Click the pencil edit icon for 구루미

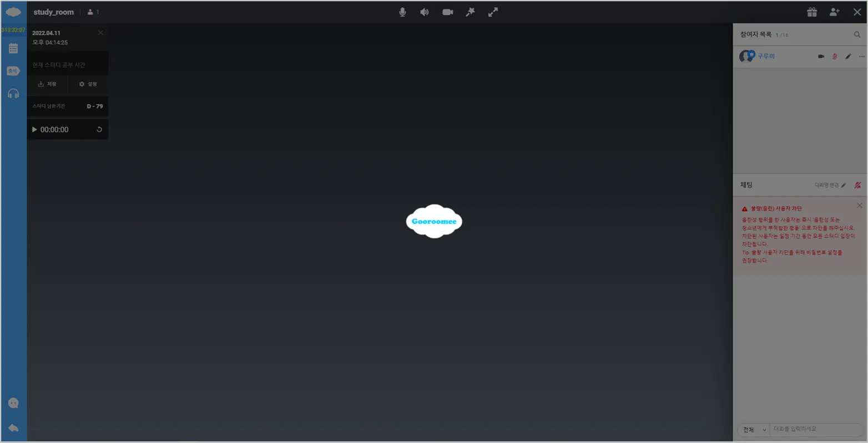tap(848, 57)
